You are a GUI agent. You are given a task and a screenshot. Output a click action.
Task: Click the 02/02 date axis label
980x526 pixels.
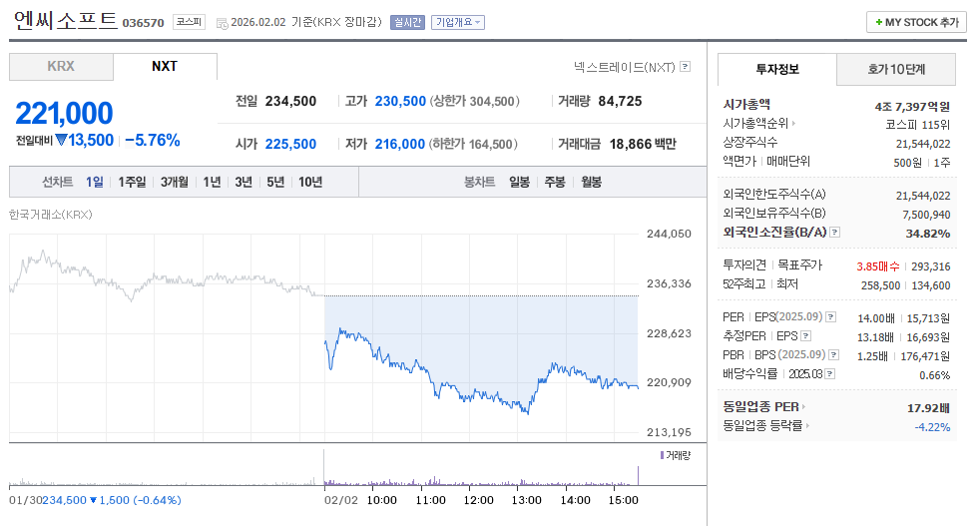[340, 500]
